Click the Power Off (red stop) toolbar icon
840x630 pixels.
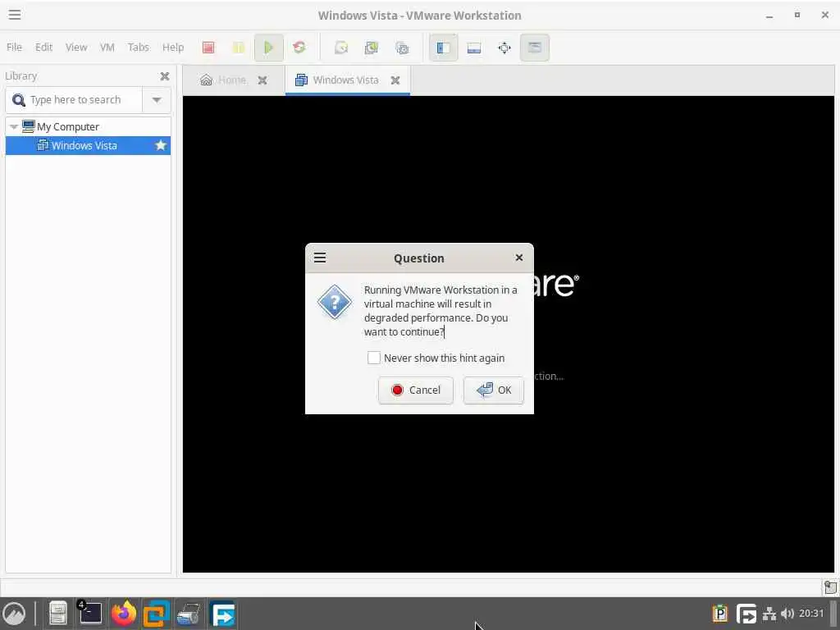[x=208, y=47]
